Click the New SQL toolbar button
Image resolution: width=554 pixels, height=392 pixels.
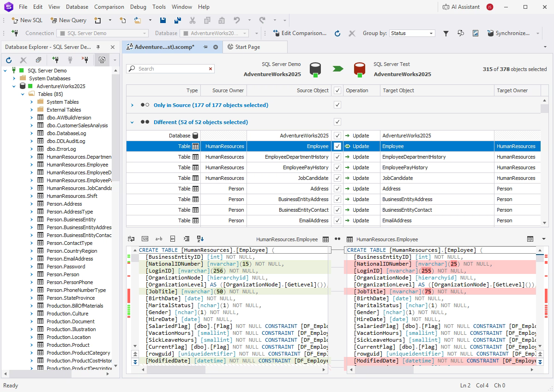point(27,20)
